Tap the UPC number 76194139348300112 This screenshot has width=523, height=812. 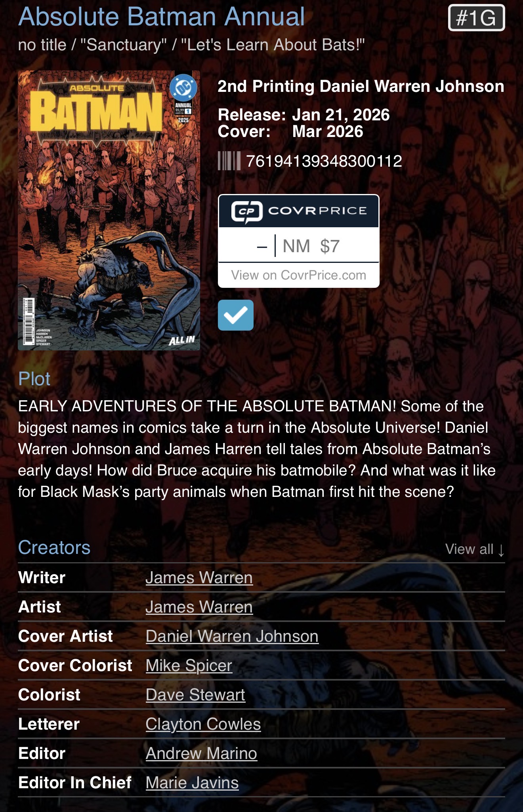pyautogui.click(x=324, y=161)
